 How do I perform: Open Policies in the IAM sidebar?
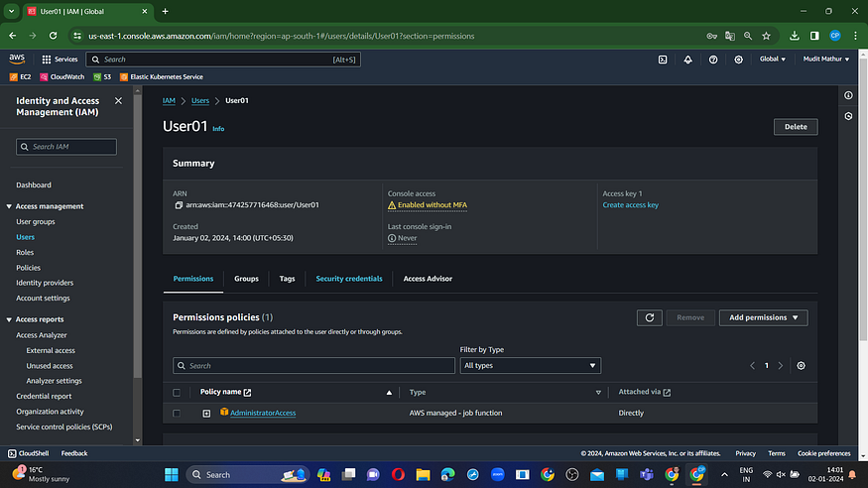(x=28, y=268)
